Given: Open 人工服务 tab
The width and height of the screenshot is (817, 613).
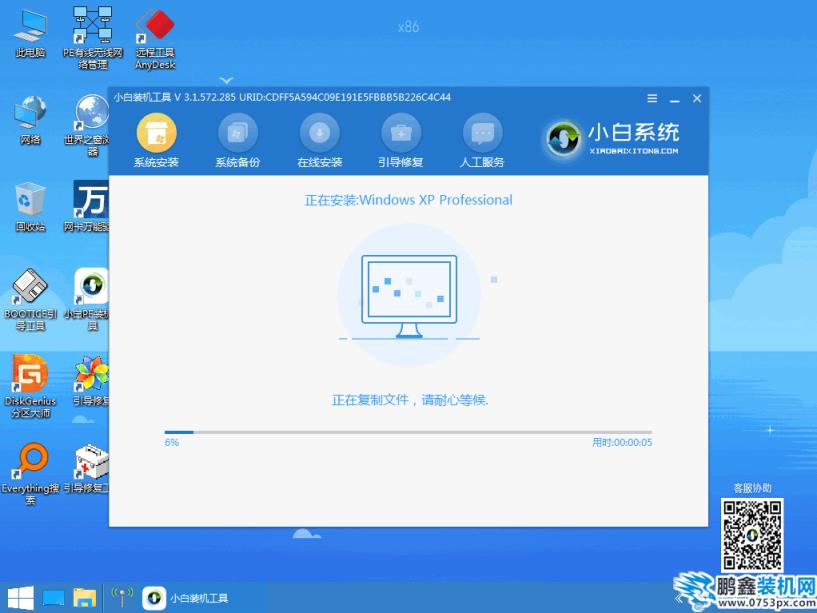Looking at the screenshot, I should tap(482, 141).
